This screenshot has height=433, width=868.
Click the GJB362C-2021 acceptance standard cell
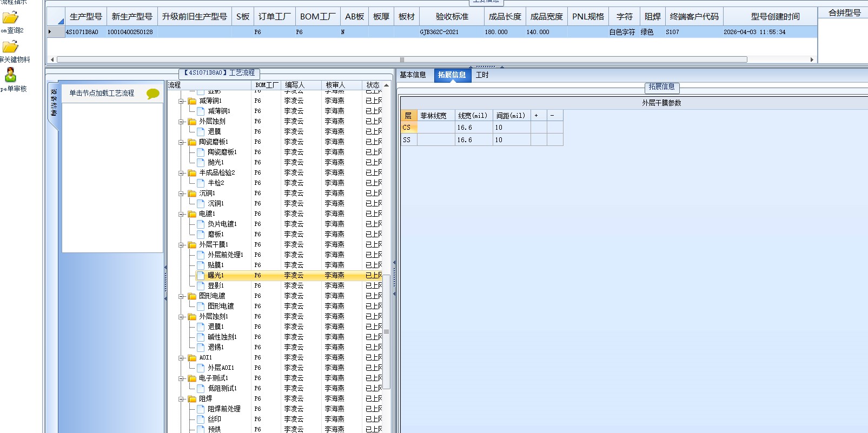point(452,32)
